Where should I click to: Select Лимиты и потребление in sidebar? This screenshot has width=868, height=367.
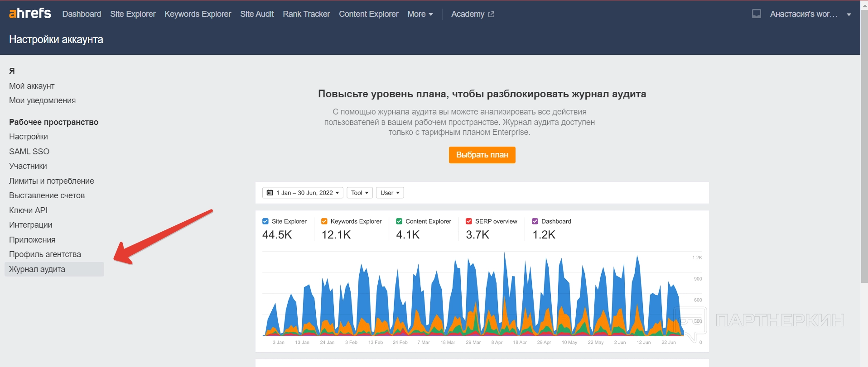tap(52, 181)
